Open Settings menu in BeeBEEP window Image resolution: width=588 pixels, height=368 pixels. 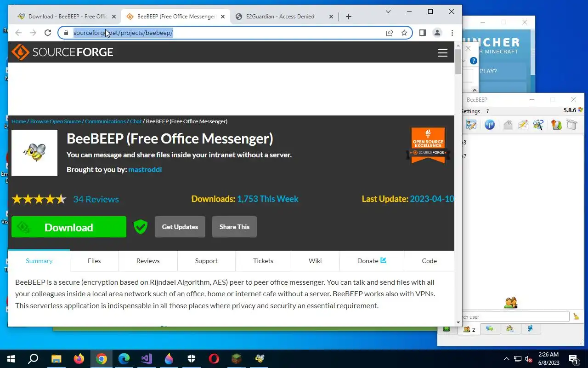470,111
